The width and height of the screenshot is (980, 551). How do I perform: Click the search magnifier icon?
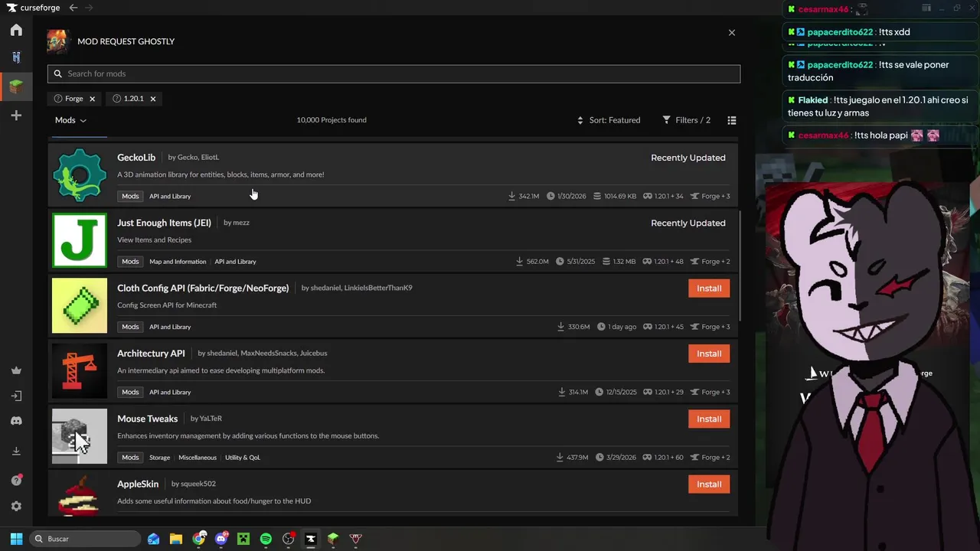pyautogui.click(x=57, y=74)
